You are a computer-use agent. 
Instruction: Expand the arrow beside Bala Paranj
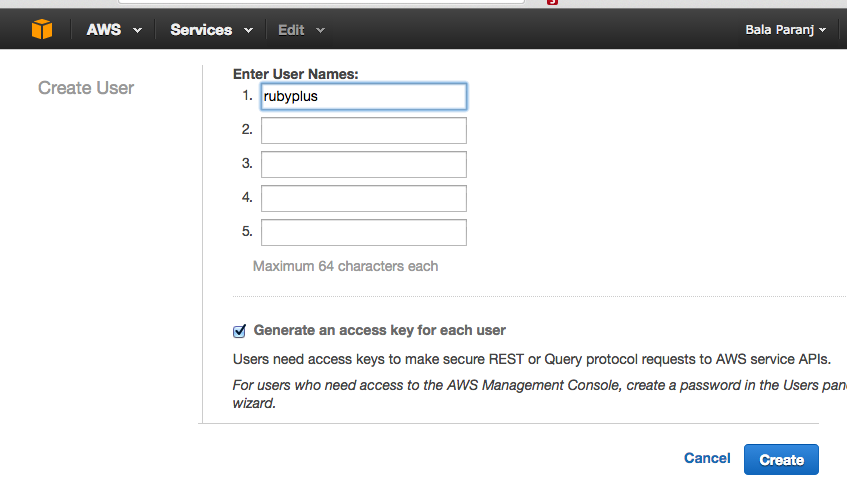tap(823, 31)
